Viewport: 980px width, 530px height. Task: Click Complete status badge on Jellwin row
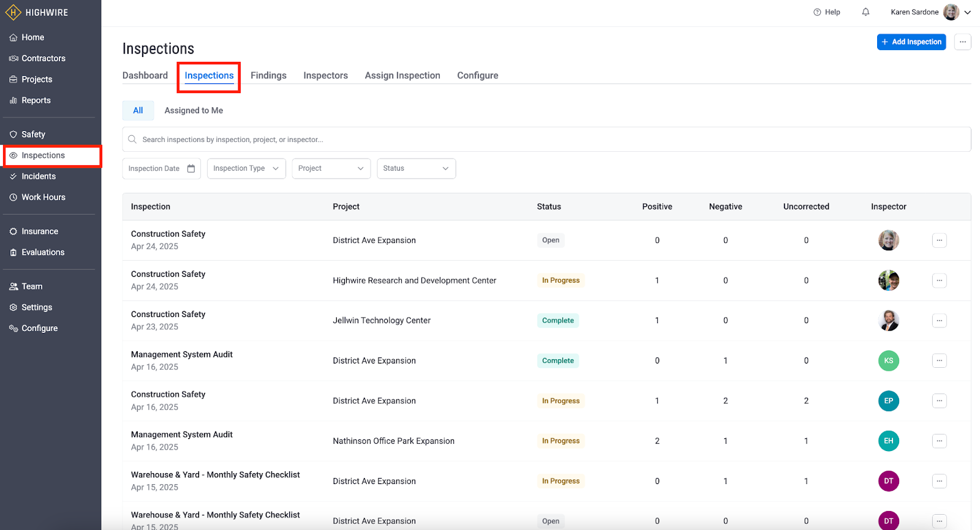(x=558, y=321)
